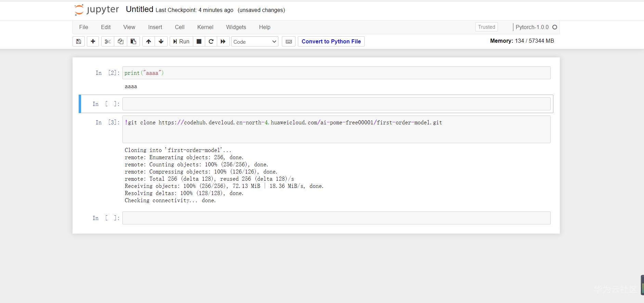Click the Jupyter logo
This screenshot has height=303, width=644.
97,10
